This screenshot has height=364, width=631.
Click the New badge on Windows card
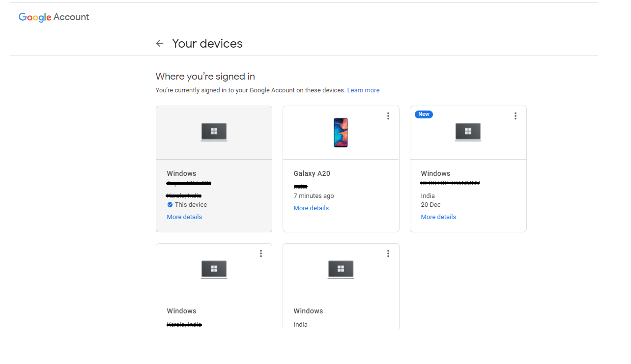424,114
